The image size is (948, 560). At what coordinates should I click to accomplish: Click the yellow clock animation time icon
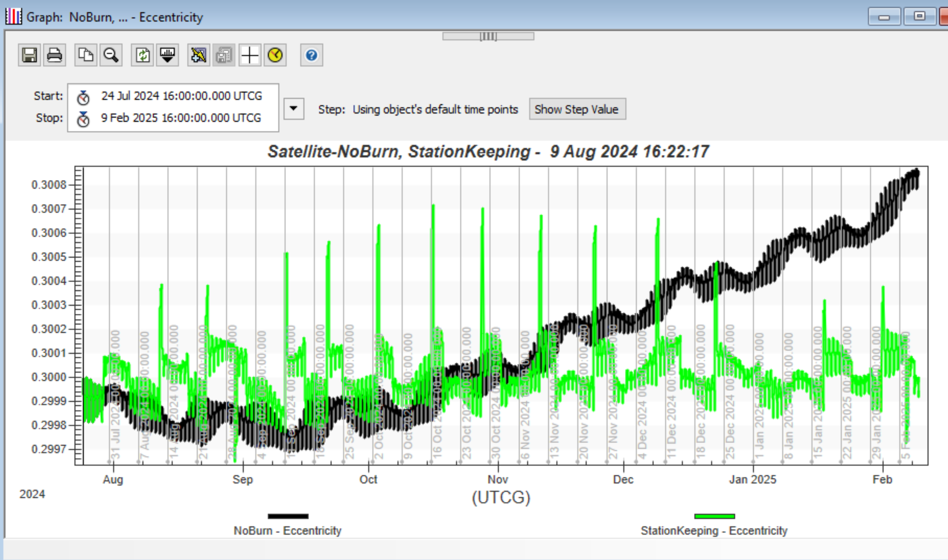(275, 55)
